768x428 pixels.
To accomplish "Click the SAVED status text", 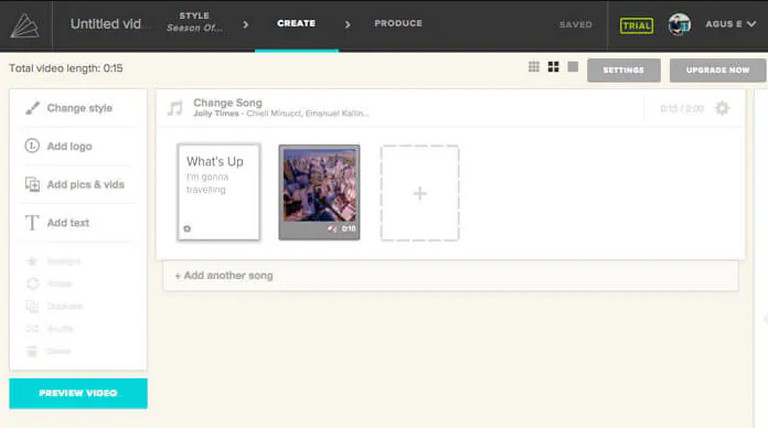I will (576, 24).
